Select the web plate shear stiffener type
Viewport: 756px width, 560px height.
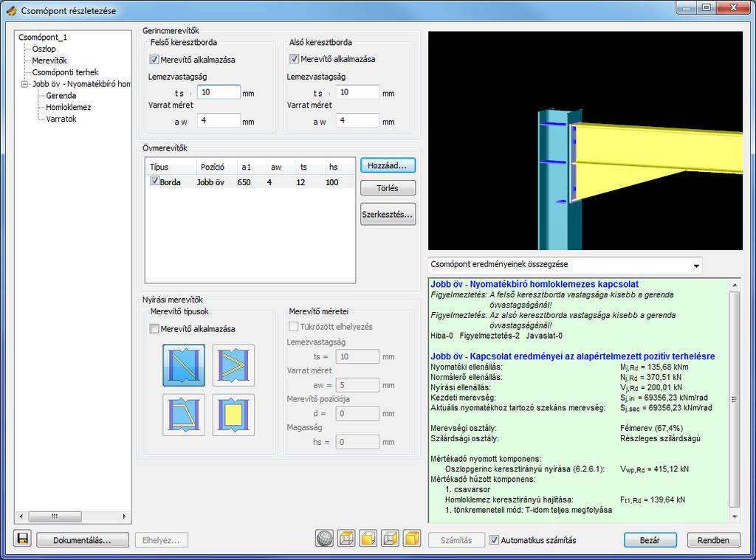[233, 415]
